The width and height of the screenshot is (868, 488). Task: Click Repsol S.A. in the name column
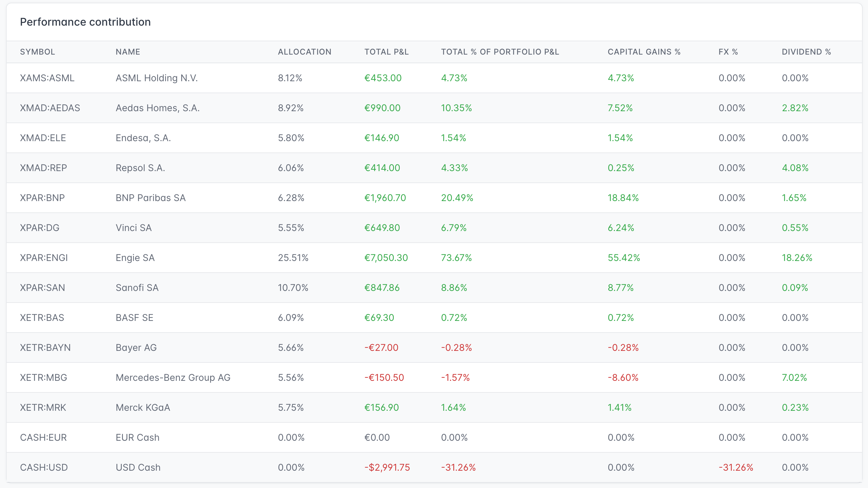[140, 168]
